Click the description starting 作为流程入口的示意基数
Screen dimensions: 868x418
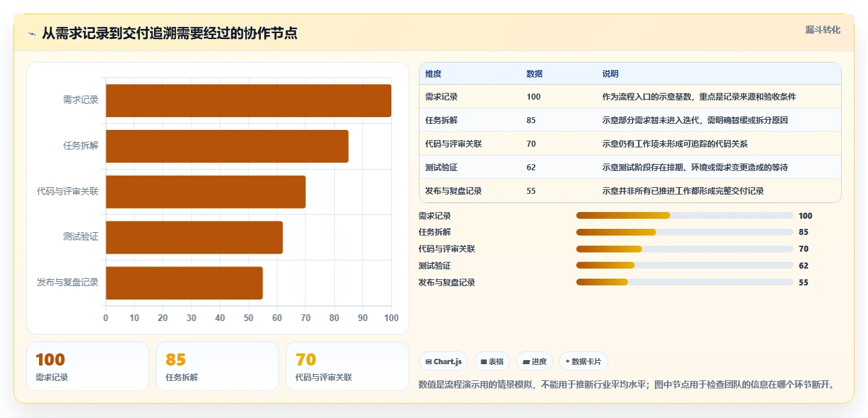[699, 97]
